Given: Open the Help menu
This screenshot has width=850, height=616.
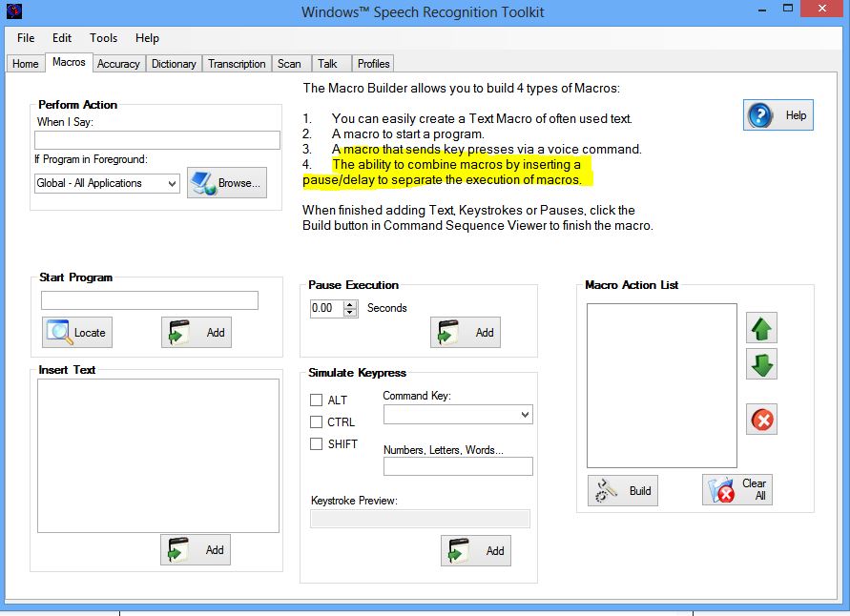Looking at the screenshot, I should point(147,38).
